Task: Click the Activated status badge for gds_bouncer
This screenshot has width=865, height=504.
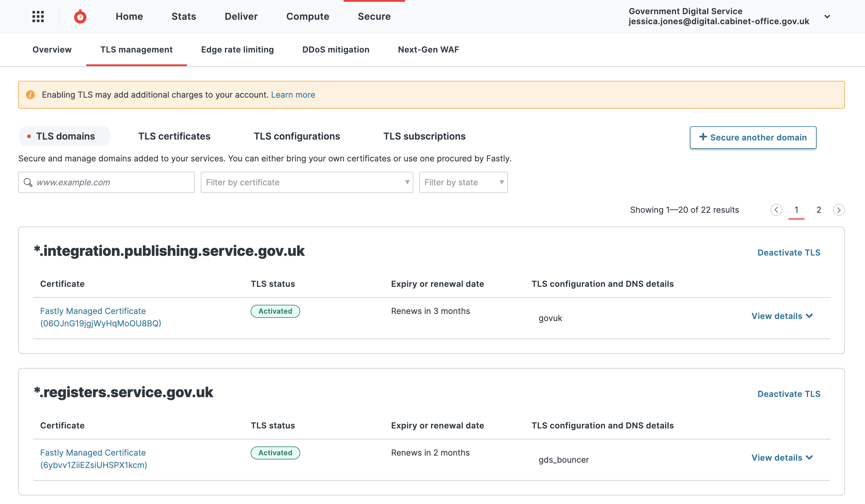Action: click(275, 453)
